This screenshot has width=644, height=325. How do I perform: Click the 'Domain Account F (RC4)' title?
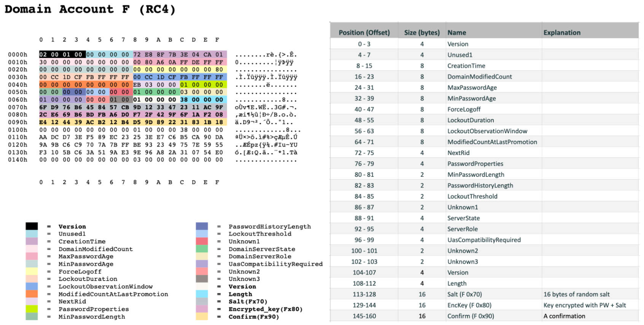point(90,9)
